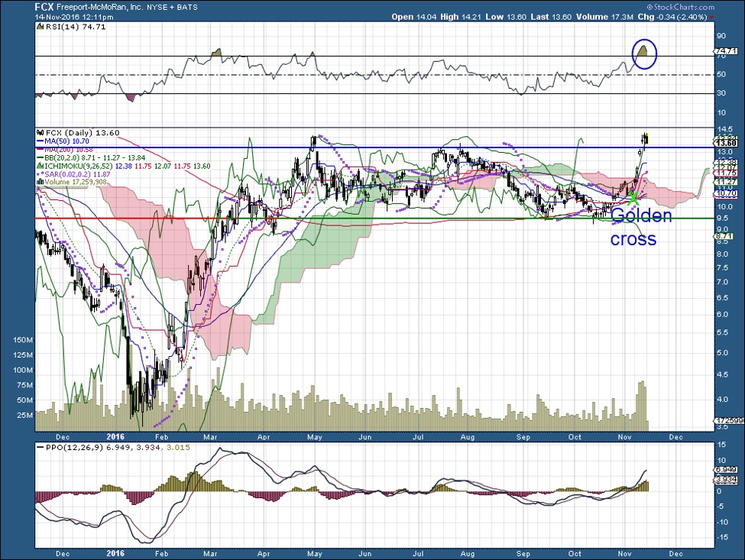
Task: Click the Chg -0.34 (-2.40%) value
Action: (672, 17)
